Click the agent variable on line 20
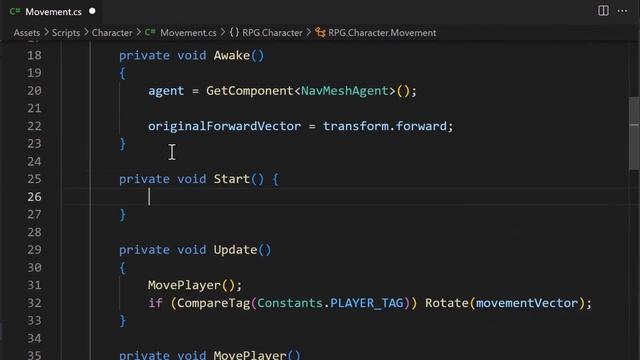The image size is (640, 360). (166, 91)
